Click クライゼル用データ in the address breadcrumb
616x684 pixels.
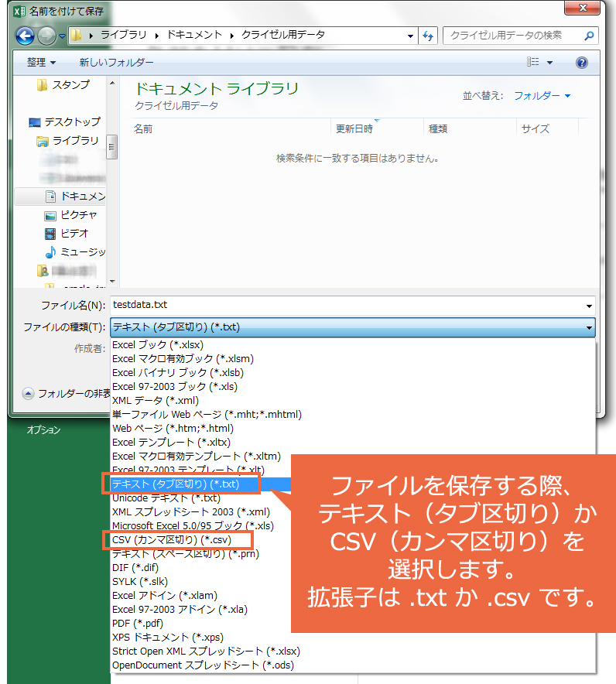283,35
